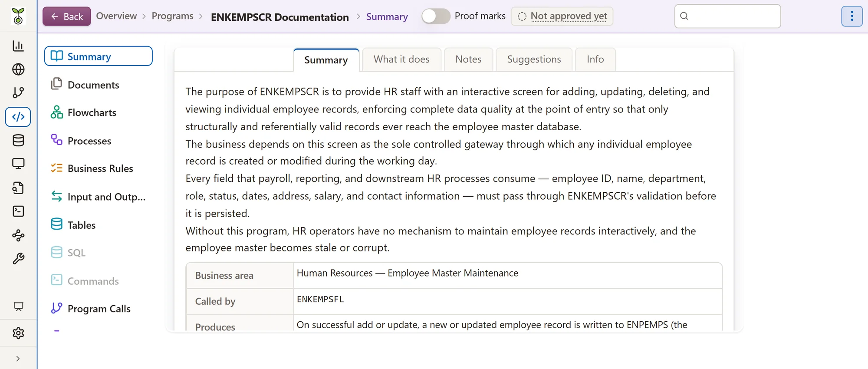Toggle the Proof marks switch
This screenshot has width=868, height=369.
(436, 16)
